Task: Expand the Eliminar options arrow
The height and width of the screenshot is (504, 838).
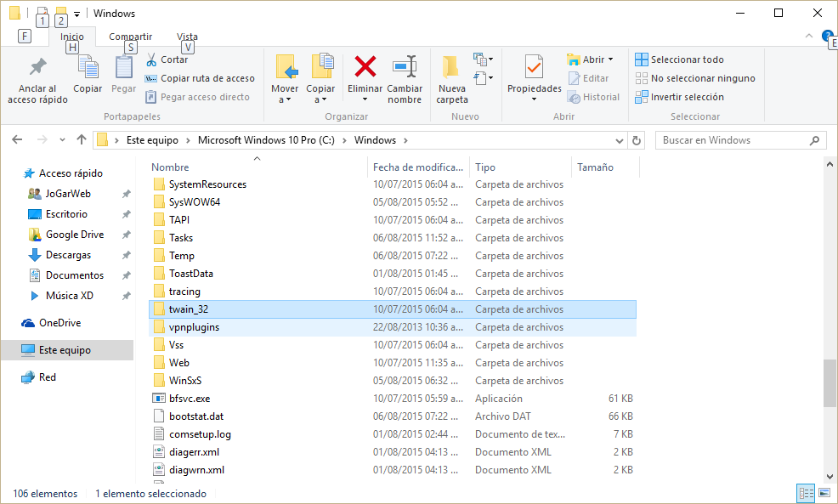Action: 365,99
